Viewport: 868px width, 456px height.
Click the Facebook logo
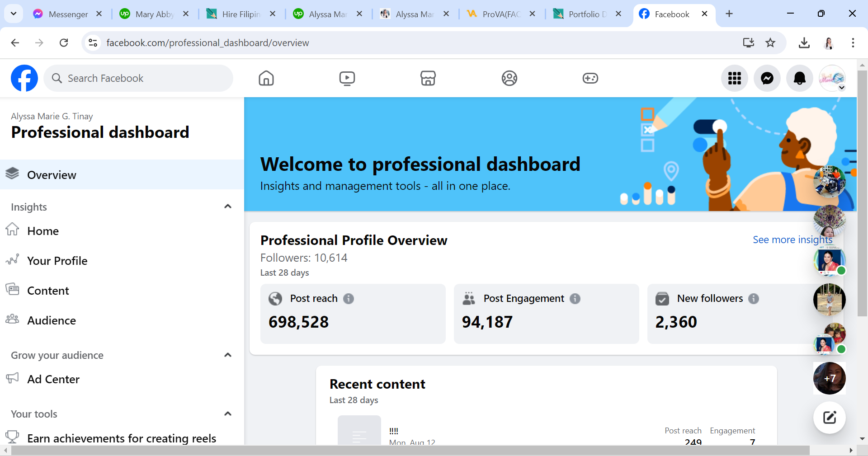coord(24,78)
